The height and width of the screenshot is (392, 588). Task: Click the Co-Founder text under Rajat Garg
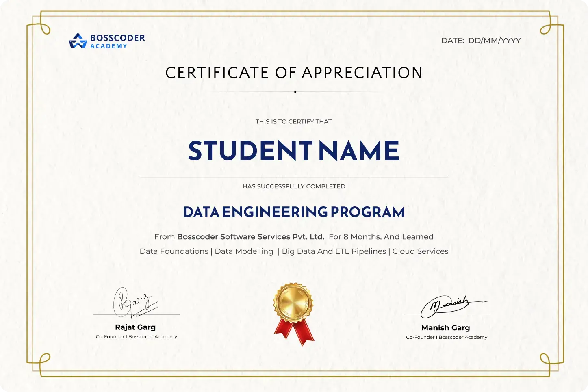coord(136,336)
